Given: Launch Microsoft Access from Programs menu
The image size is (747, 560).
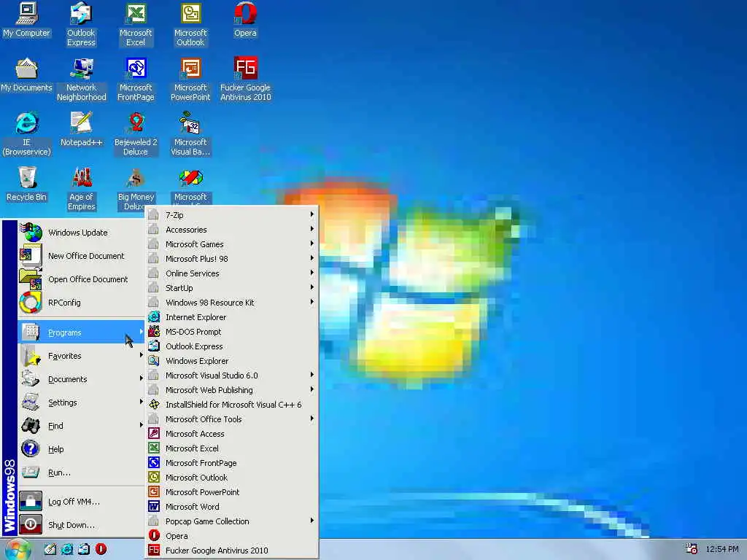Looking at the screenshot, I should pos(231,434).
